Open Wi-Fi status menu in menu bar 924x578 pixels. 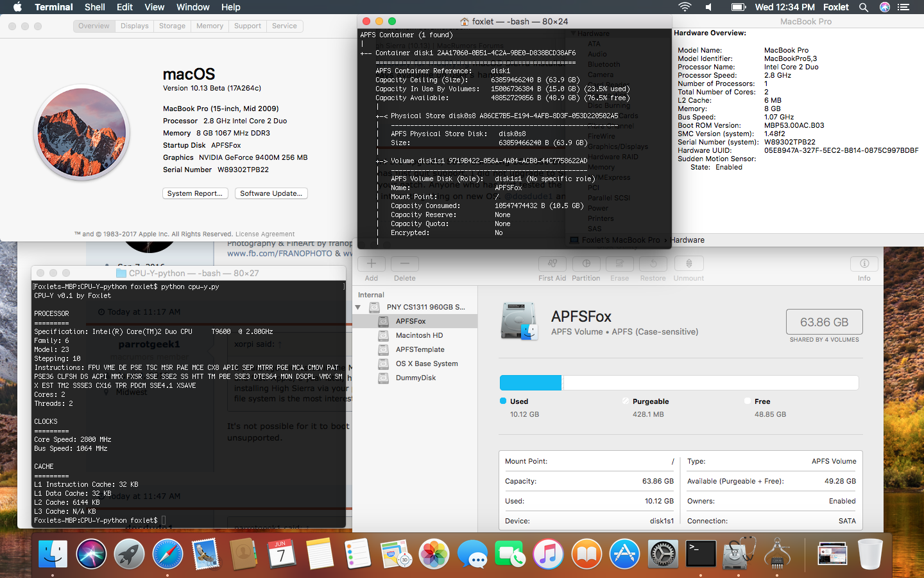click(685, 7)
